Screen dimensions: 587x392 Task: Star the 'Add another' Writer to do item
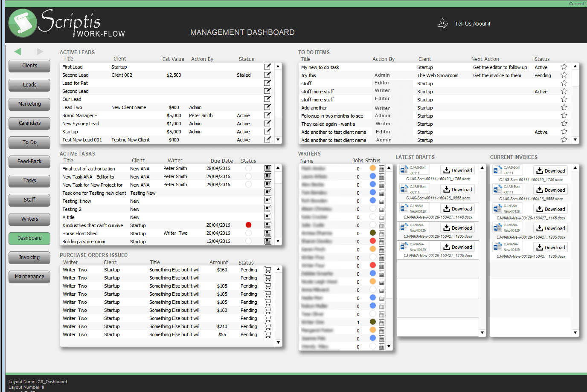coord(564,107)
